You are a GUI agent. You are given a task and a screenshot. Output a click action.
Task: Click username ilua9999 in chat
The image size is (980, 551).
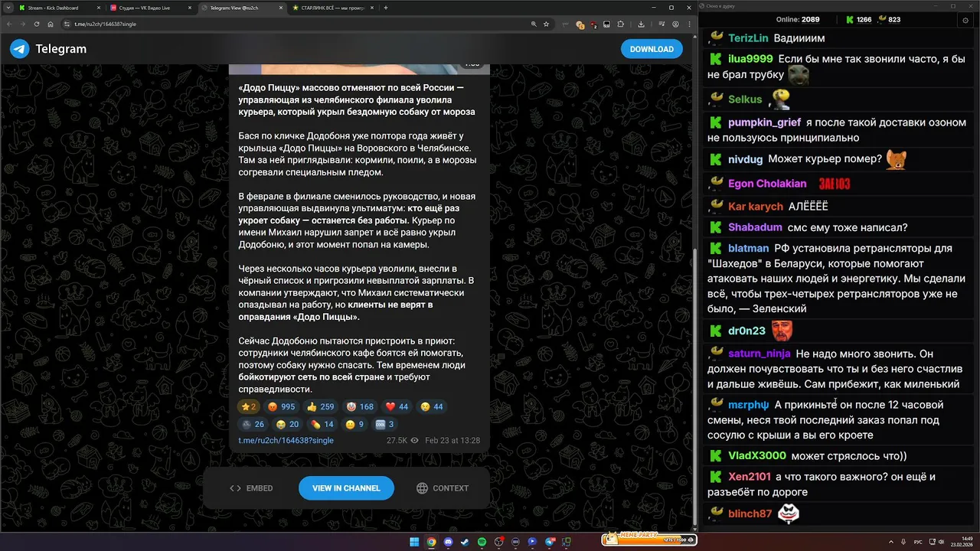pos(750,59)
